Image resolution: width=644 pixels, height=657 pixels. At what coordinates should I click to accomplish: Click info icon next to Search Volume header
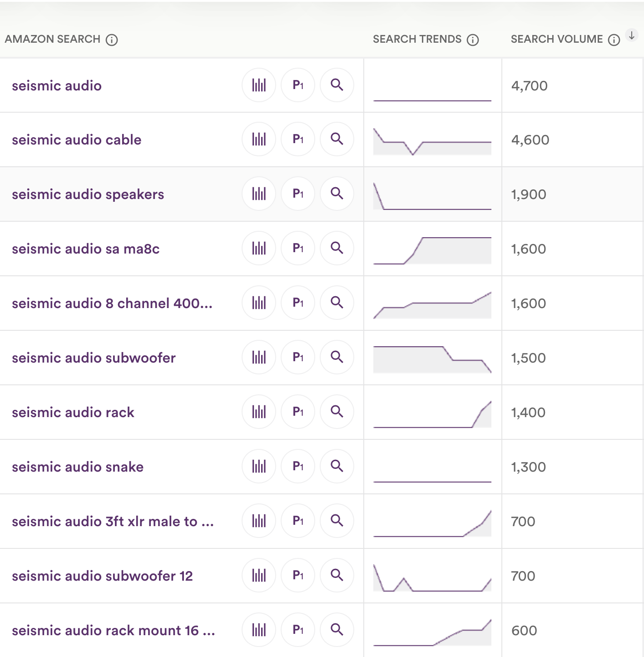tap(614, 40)
